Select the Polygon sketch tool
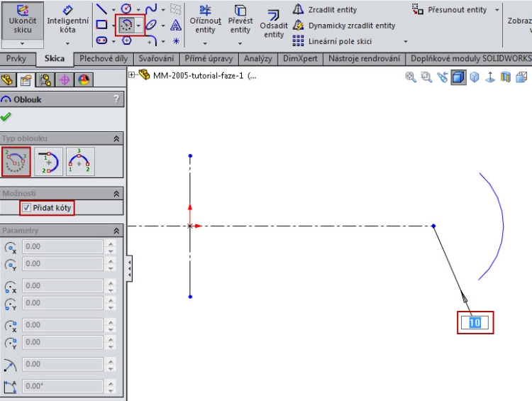This screenshot has height=401, width=532. pos(126,40)
